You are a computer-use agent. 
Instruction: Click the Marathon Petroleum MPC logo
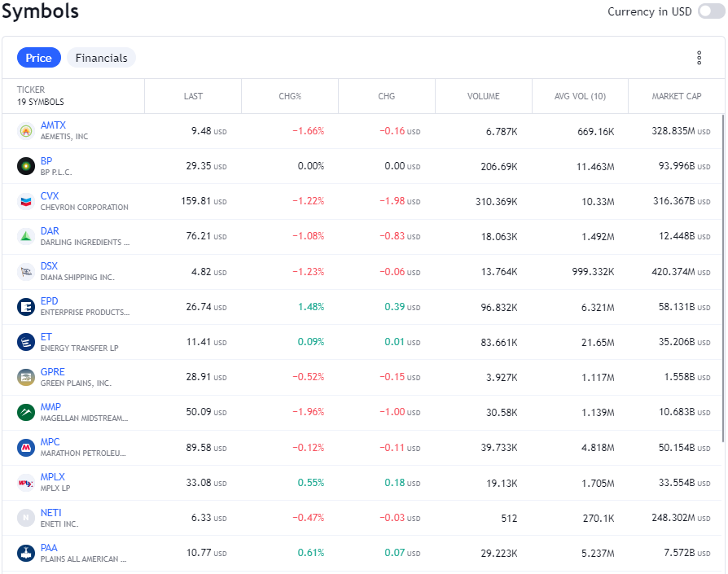click(26, 447)
